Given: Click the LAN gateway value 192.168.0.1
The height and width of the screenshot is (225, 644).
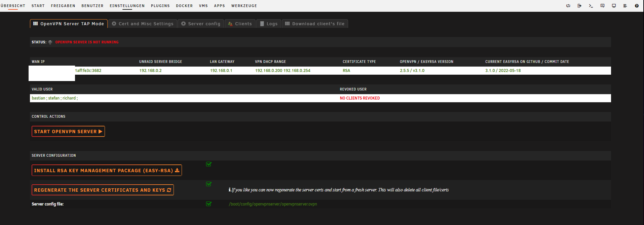Looking at the screenshot, I should pos(221,71).
